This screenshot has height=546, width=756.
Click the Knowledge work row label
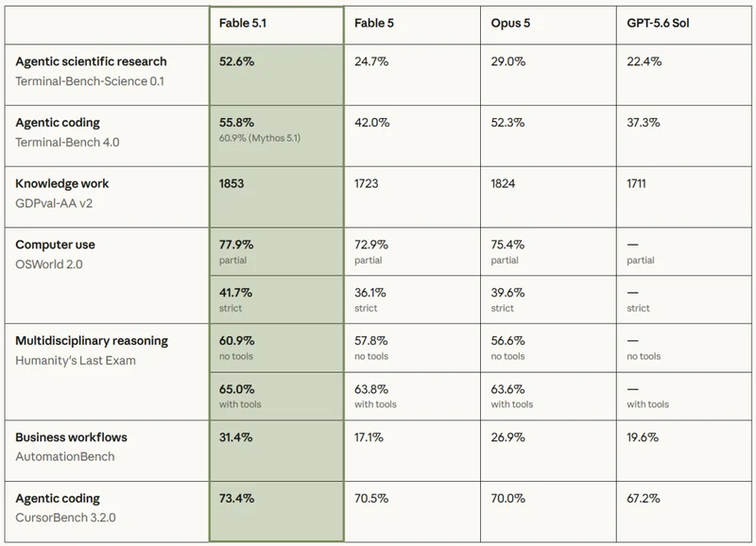coord(61,183)
